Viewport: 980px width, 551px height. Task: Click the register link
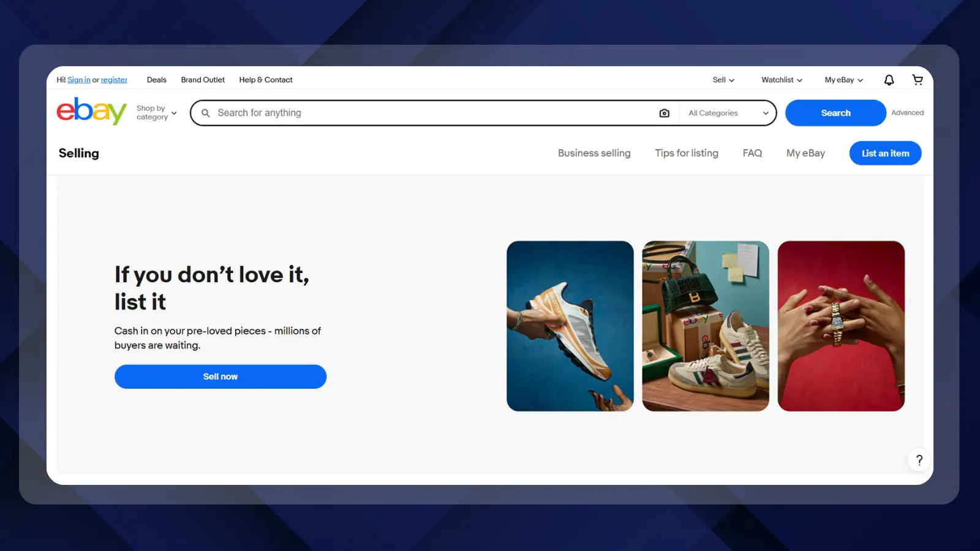tap(114, 80)
